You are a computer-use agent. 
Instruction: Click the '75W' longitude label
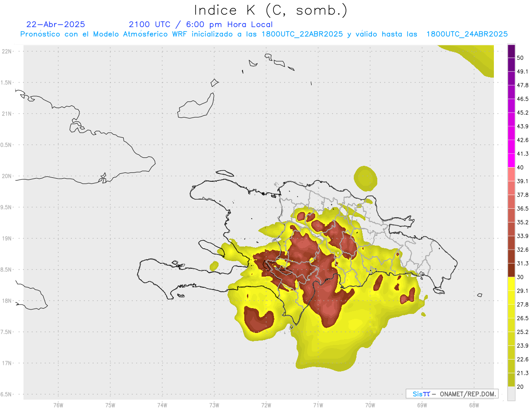(110, 405)
